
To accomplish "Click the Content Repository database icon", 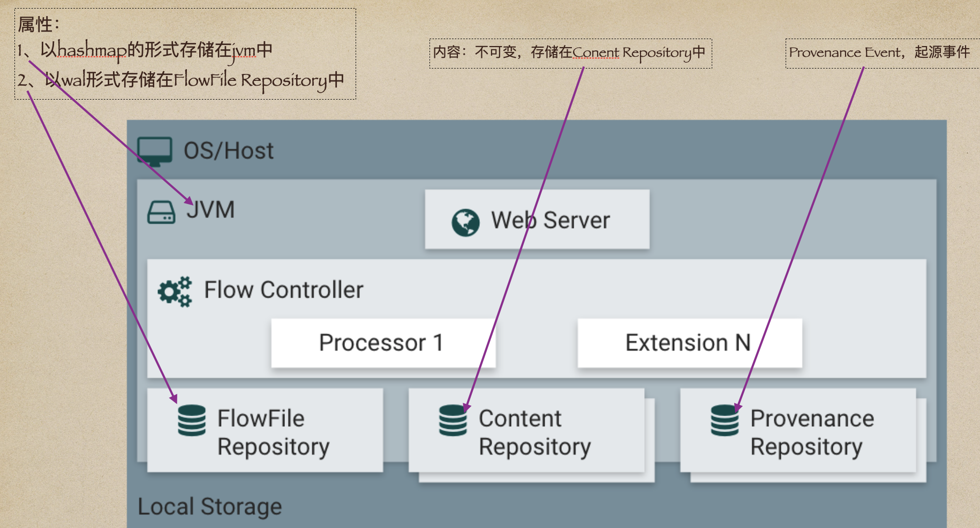I will tap(453, 420).
